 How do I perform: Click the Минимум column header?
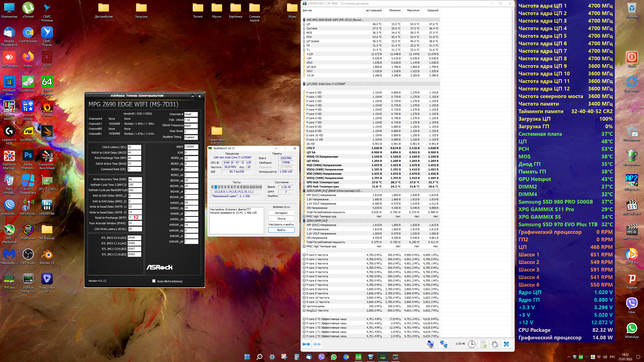[395, 10]
